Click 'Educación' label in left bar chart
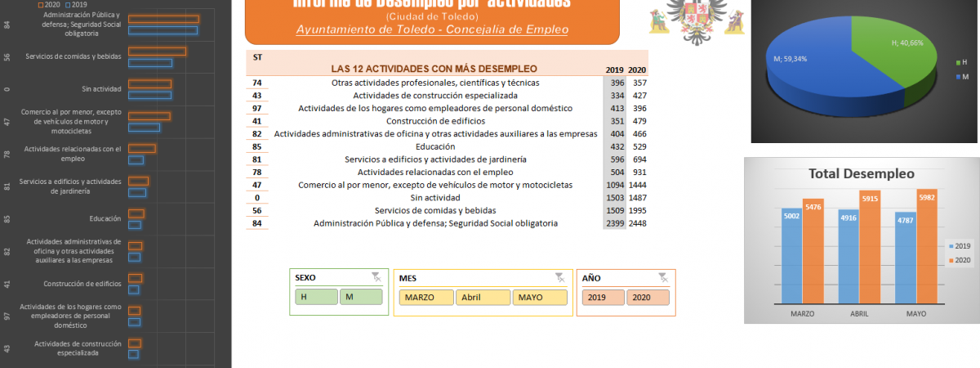The height and width of the screenshot is (368, 980). pyautogui.click(x=105, y=218)
